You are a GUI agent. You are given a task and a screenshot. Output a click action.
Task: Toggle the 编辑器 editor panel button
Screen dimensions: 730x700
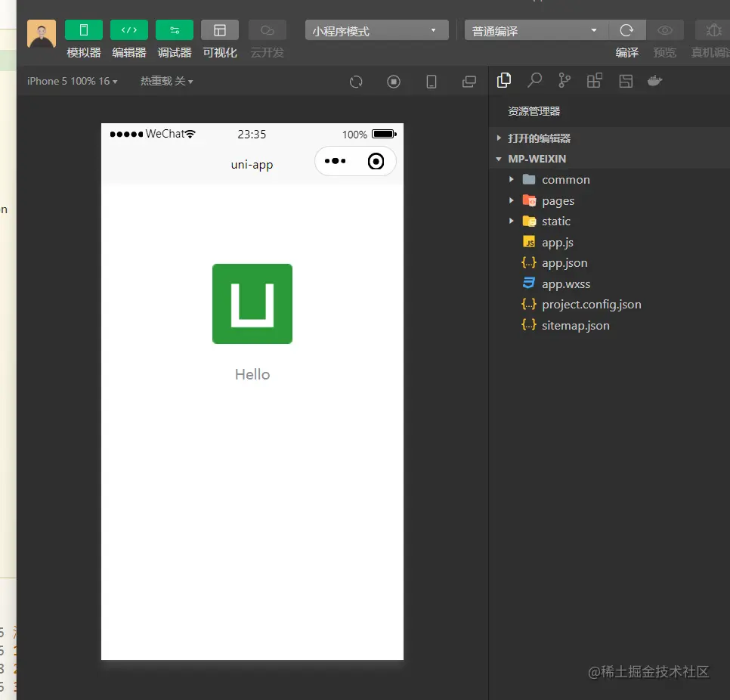pyautogui.click(x=129, y=30)
